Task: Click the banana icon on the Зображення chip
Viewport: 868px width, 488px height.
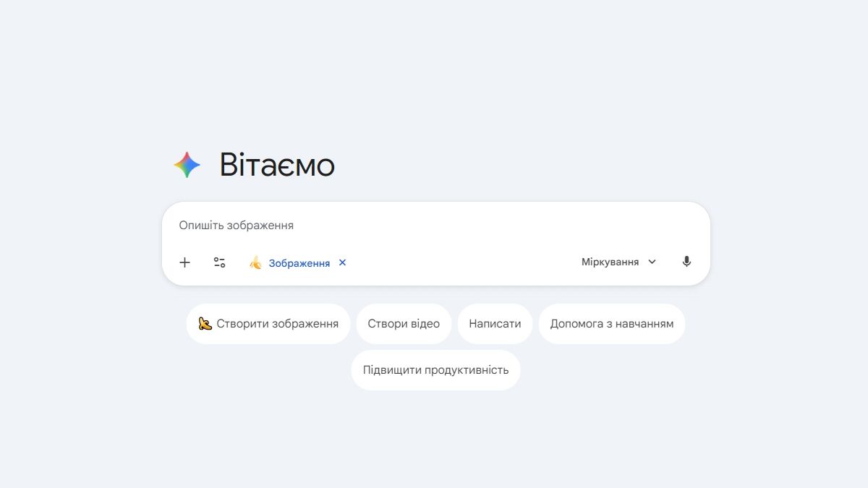Action: click(255, 263)
